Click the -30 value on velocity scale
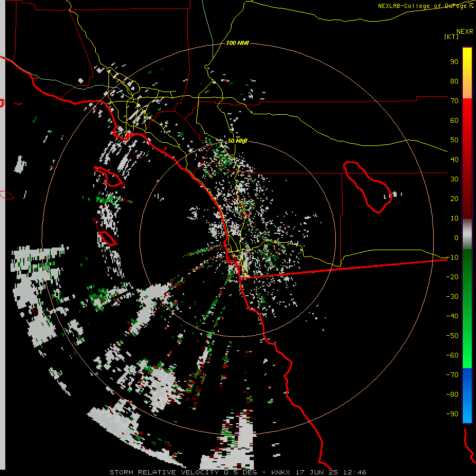 pos(452,297)
